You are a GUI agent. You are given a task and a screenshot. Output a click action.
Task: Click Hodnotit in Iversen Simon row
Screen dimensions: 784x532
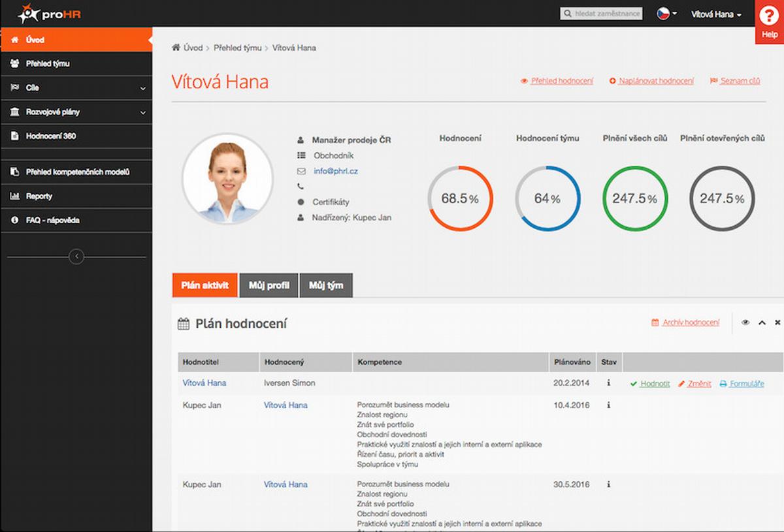pyautogui.click(x=650, y=384)
